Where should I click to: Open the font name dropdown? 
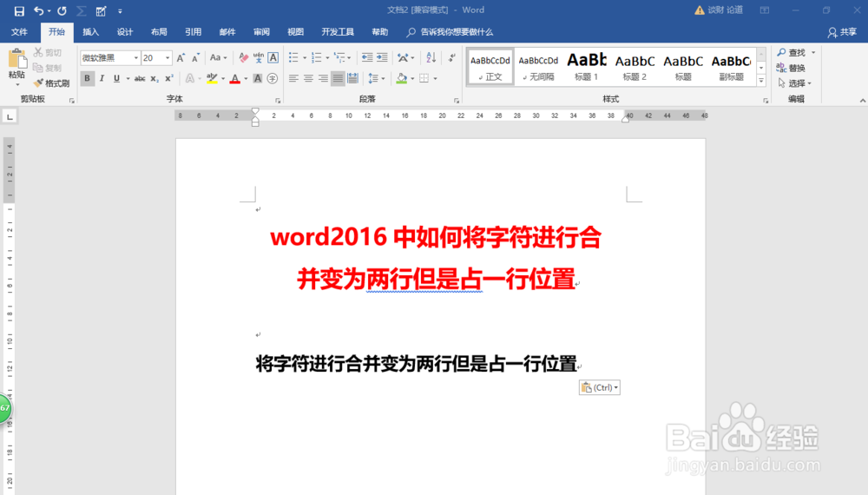click(x=135, y=57)
